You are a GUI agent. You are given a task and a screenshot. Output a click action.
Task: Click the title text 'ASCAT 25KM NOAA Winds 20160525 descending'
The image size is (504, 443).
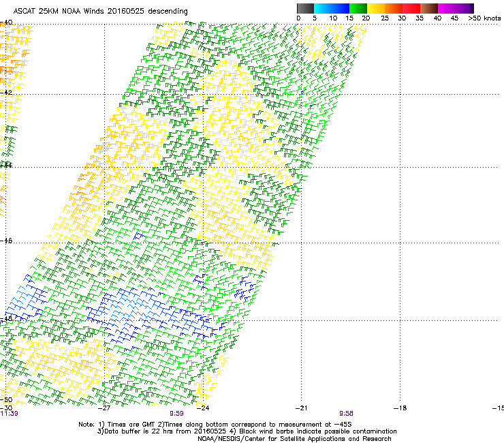(100, 11)
